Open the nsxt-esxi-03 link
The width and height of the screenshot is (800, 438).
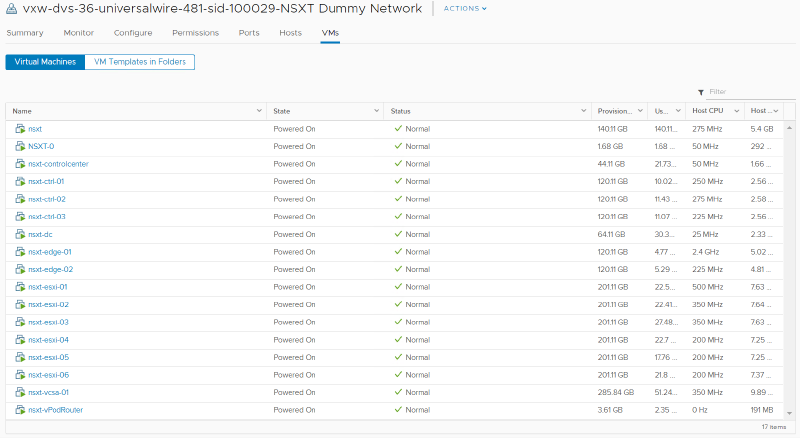coord(48,322)
